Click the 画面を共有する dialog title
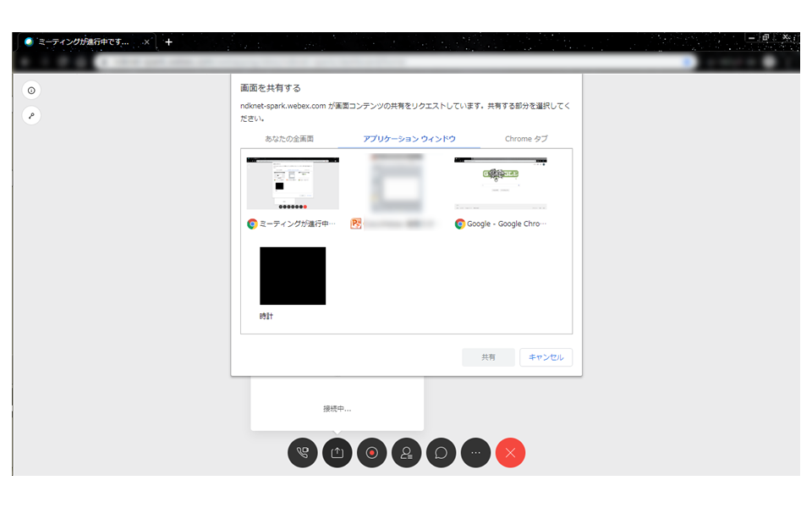Image resolution: width=812 pixels, height=508 pixels. tap(271, 88)
